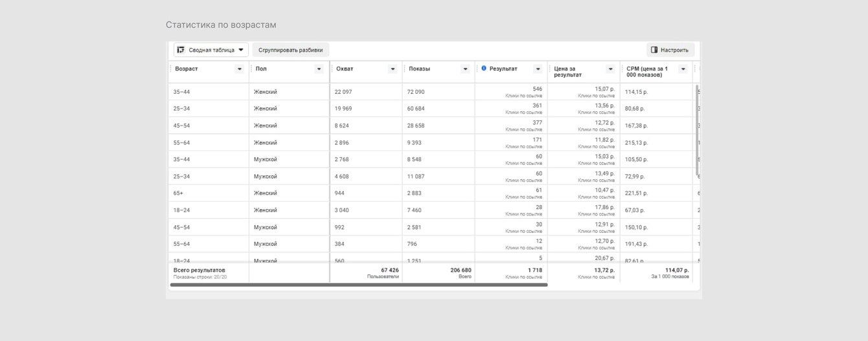Click the Охват column header
Image resolution: width=868 pixels, height=341 pixels.
tap(345, 69)
